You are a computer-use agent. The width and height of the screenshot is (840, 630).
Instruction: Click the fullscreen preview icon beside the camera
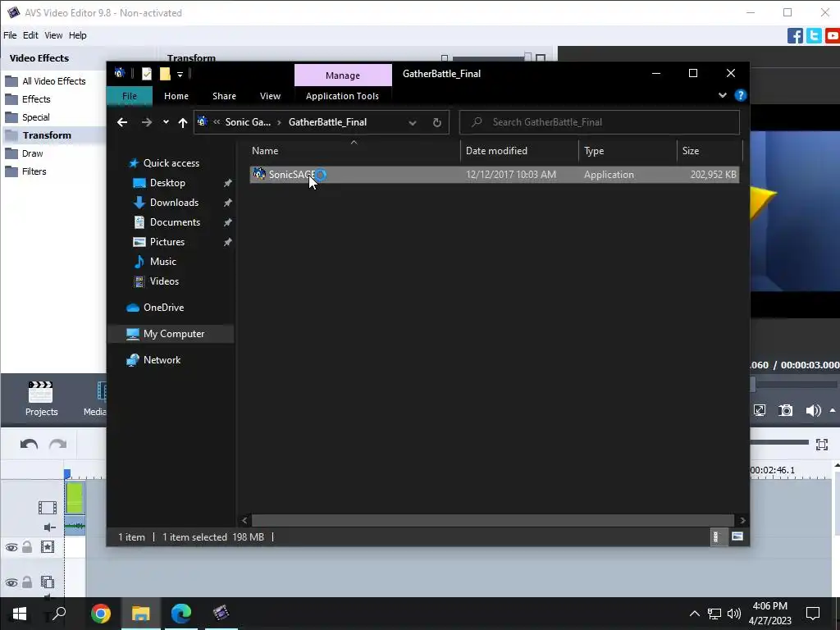(759, 410)
